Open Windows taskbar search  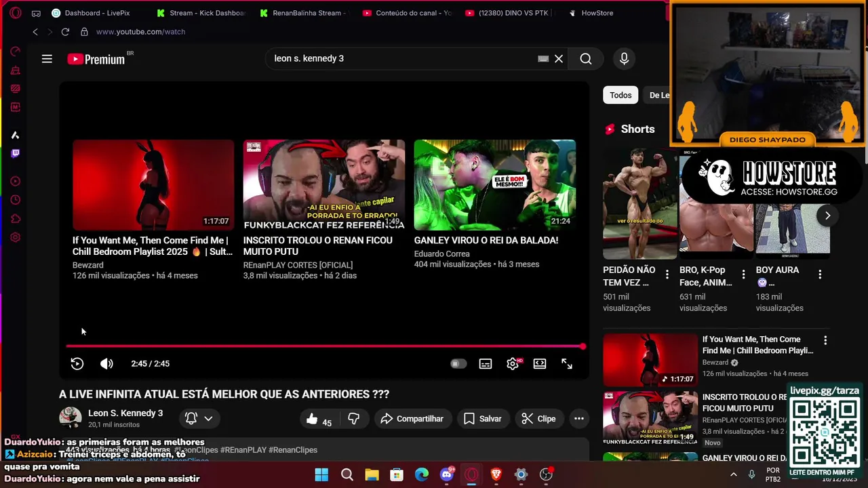click(x=347, y=474)
